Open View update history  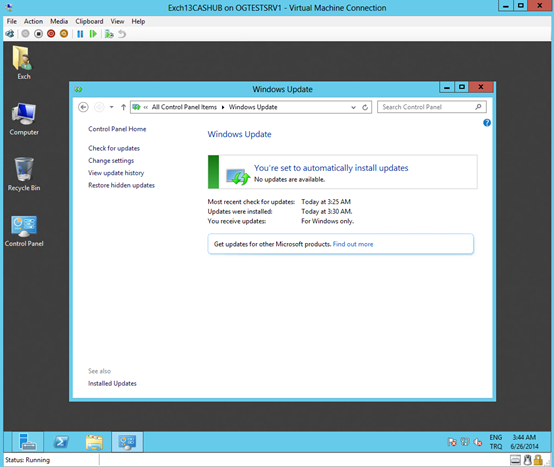tap(116, 173)
